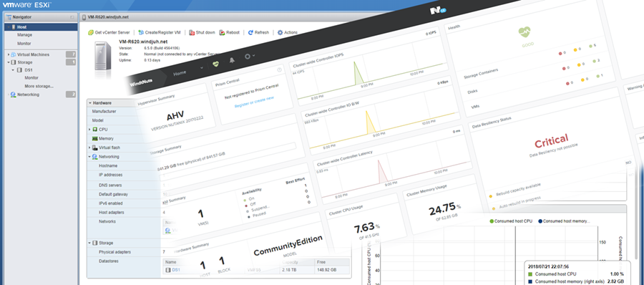Click the Storage icon in Navigator

[x=13, y=62]
